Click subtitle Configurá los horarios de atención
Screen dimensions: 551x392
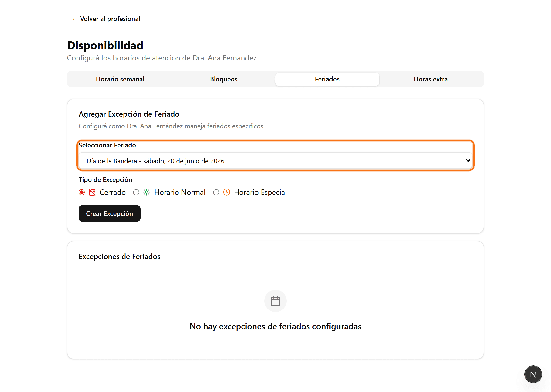click(162, 58)
